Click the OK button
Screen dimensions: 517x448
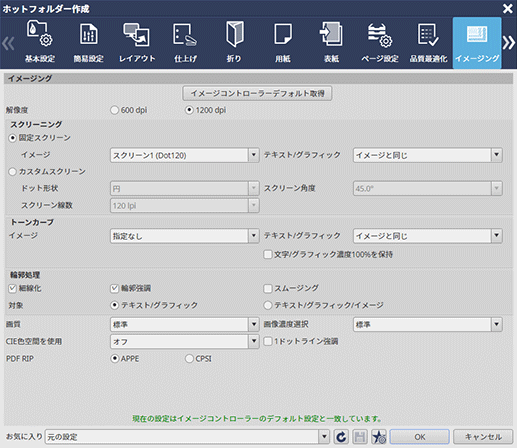click(x=420, y=437)
